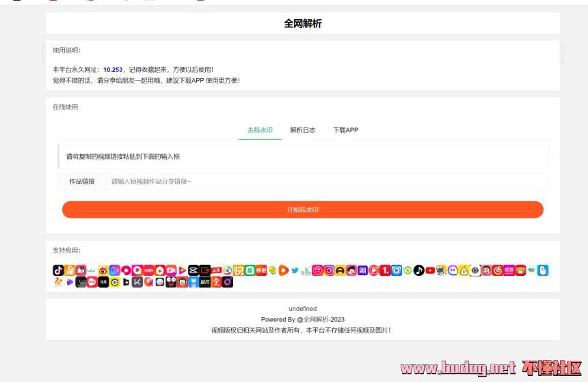Click the Twitter bird icon
Screen dimensions: 588x382
coord(295,270)
